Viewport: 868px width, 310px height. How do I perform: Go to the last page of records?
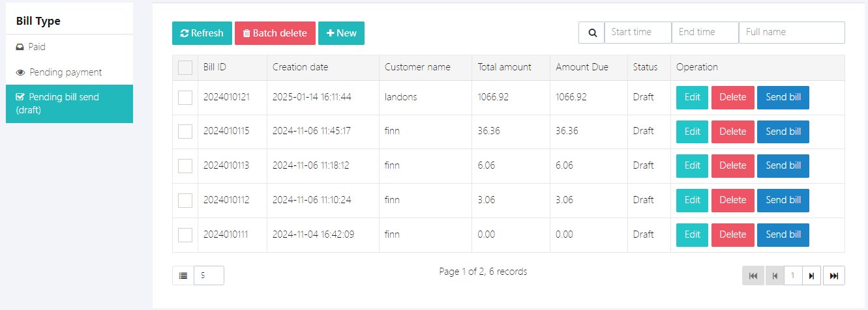pyautogui.click(x=833, y=275)
